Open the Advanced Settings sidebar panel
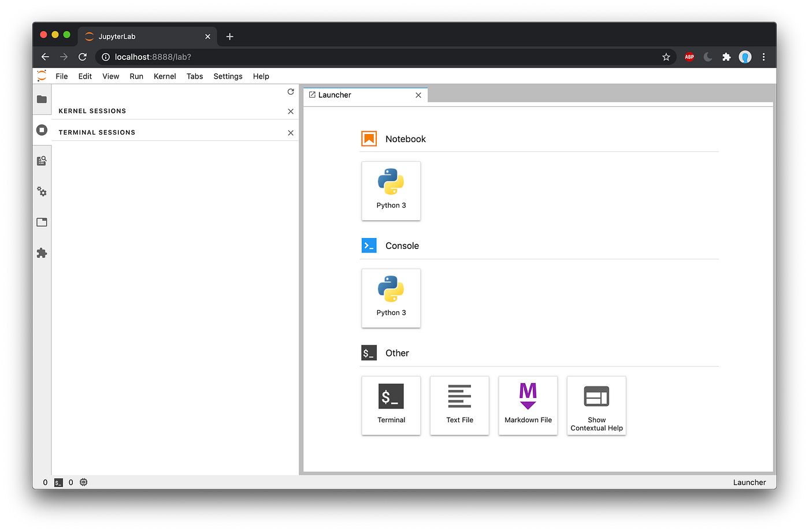 (42, 191)
